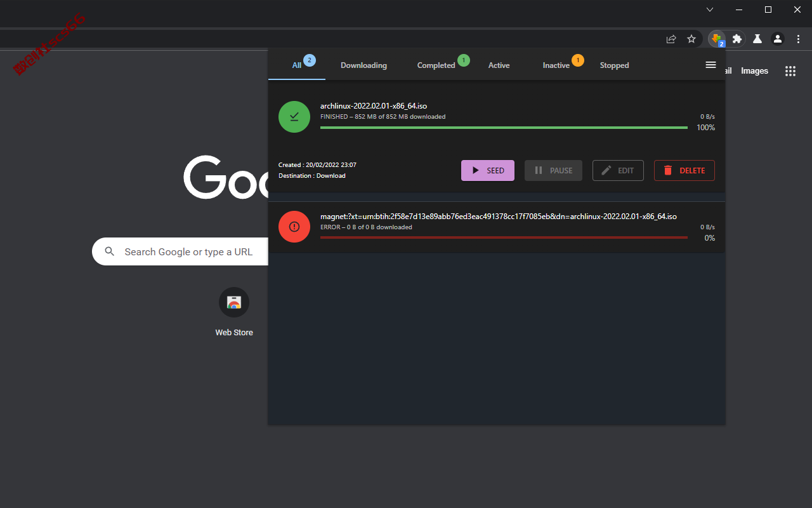Image resolution: width=812 pixels, height=508 pixels.
Task: Open the Extensions puzzle icon
Action: (x=737, y=39)
